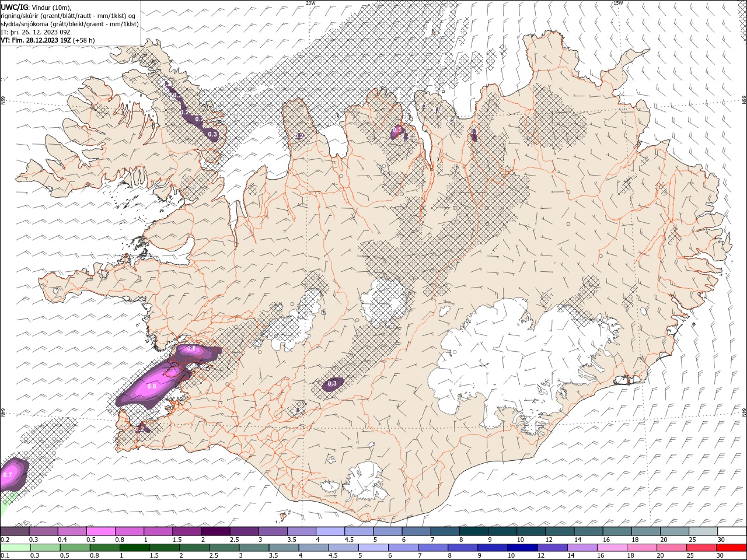Click the dark purple-grey swatch starting at 0.2 in the top legend row
Screen dimensions: 747x560
coord(15,531)
